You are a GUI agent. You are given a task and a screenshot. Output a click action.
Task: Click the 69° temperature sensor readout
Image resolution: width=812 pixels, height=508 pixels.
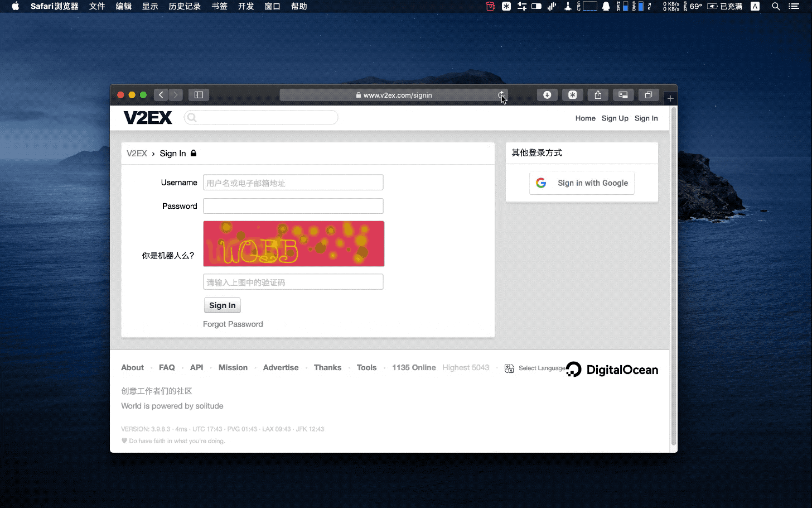693,6
